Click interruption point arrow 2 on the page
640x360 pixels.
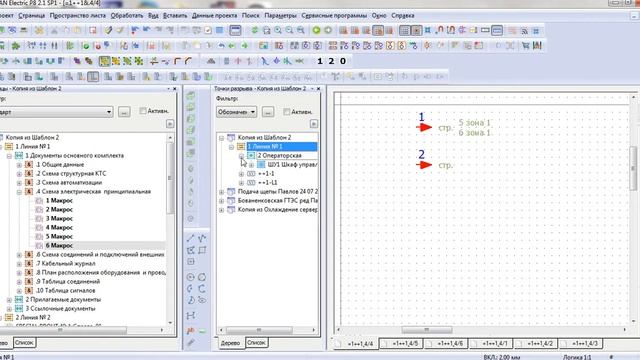[x=424, y=165]
